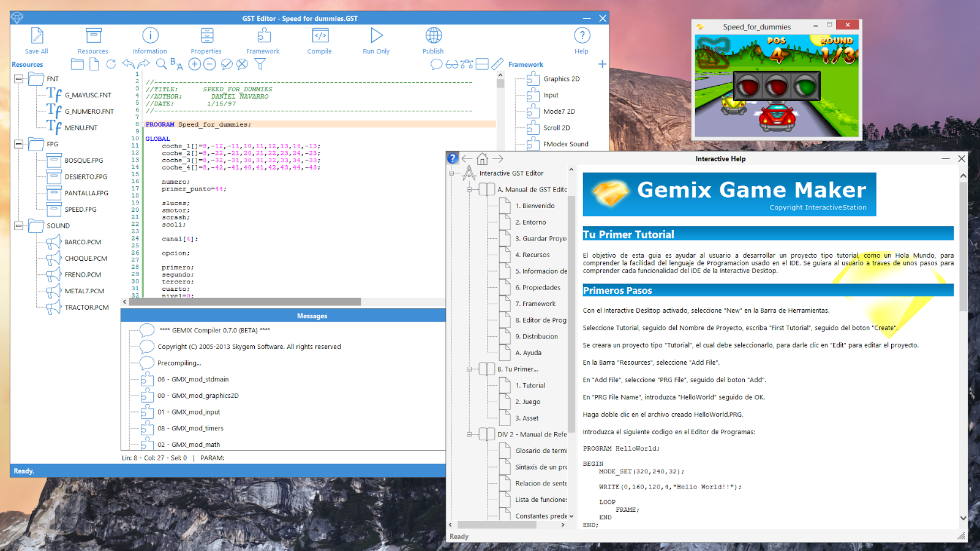
Task: Click the B-A replace text icon
Action: [177, 64]
